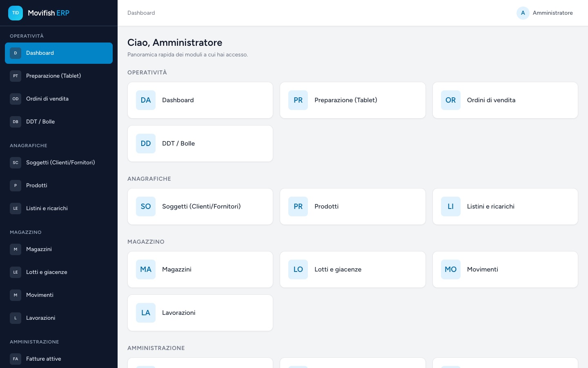Click the Amministratore avatar icon
The image size is (588, 368).
tap(523, 13)
